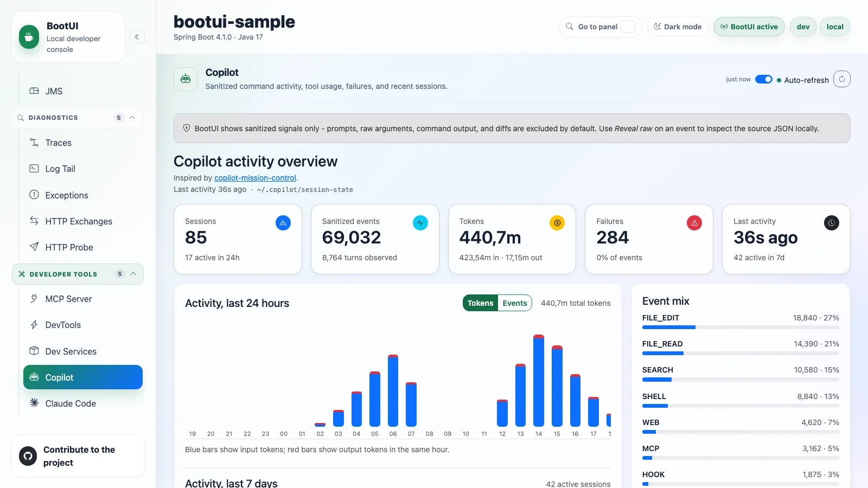The height and width of the screenshot is (488, 868).
Task: Click the hour 15 bar in activity chart
Action: (557, 386)
